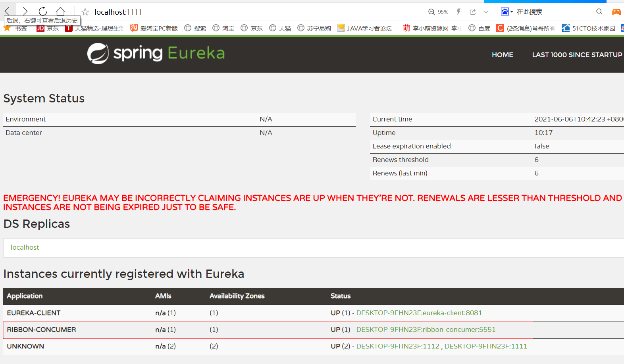The width and height of the screenshot is (624, 364).
Task: Click the Availability Zones column header
Action: (237, 296)
